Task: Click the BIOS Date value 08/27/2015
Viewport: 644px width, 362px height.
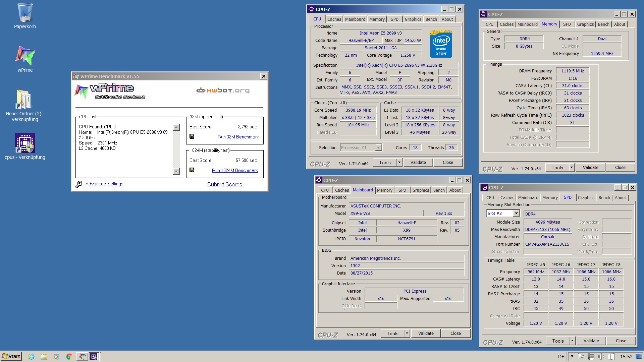Action: [407, 273]
